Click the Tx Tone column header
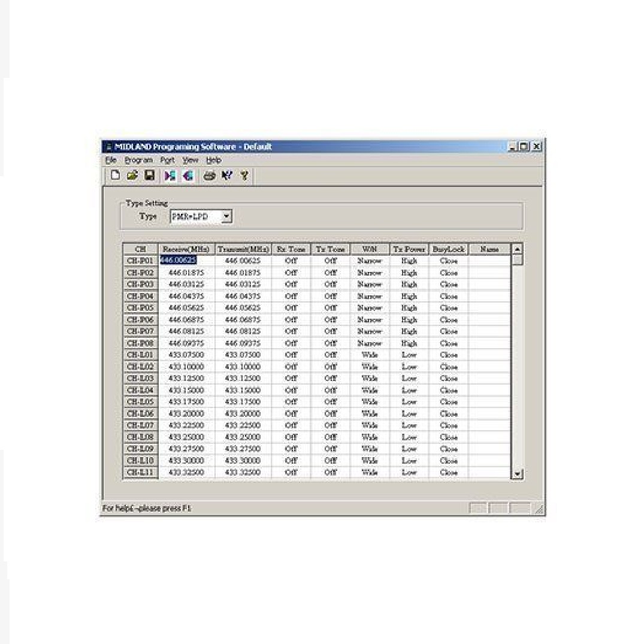Image resolution: width=644 pixels, height=644 pixels. 330,249
